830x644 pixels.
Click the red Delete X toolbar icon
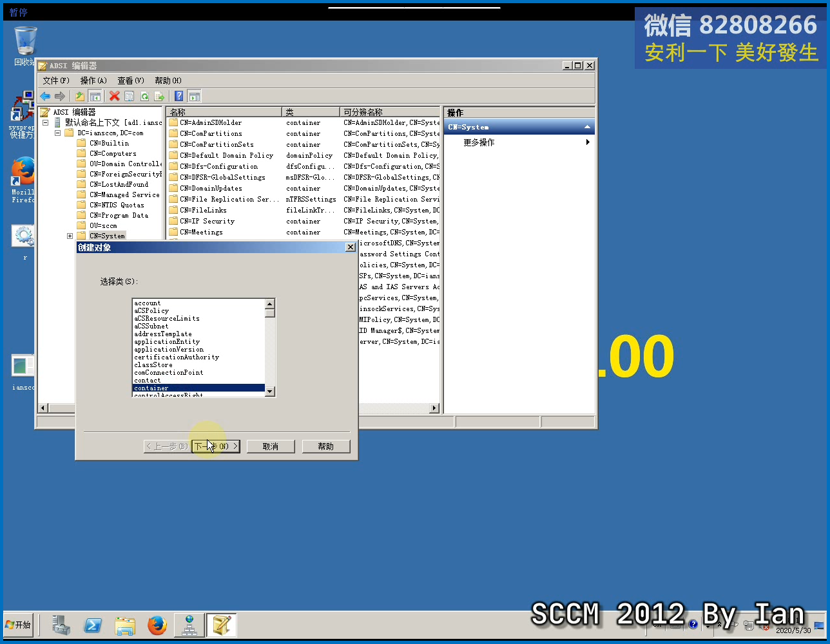(x=115, y=96)
